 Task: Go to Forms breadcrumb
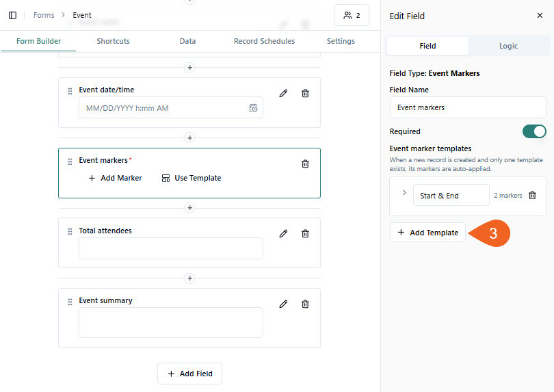(x=44, y=15)
